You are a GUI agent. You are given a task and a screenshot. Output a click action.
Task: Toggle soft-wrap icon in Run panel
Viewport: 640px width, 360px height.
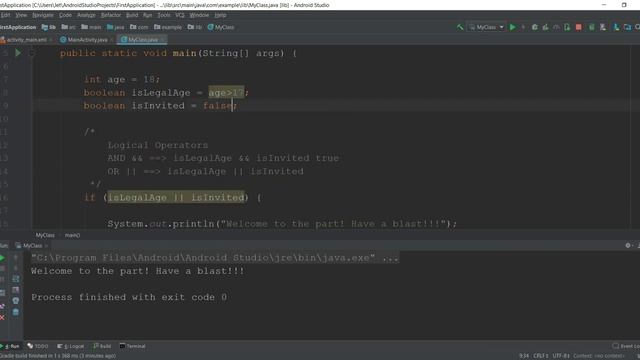click(x=16, y=279)
